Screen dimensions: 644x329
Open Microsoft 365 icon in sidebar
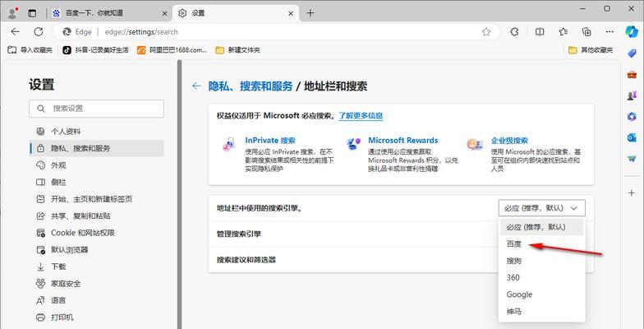(632, 117)
